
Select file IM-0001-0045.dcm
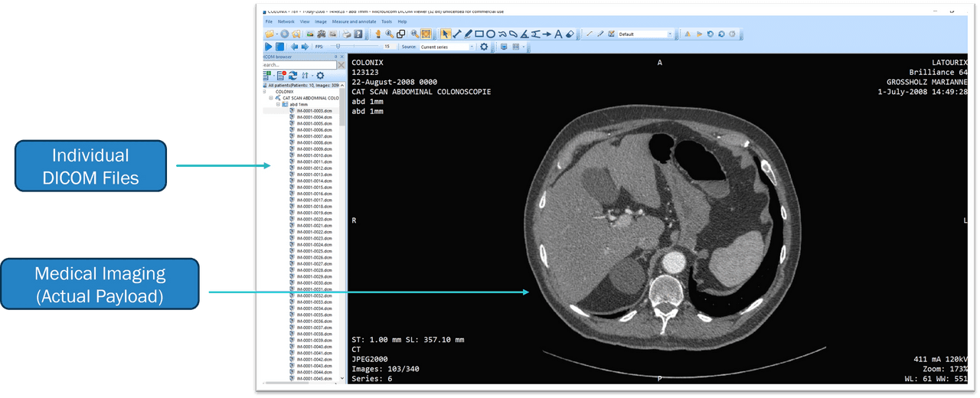click(314, 378)
